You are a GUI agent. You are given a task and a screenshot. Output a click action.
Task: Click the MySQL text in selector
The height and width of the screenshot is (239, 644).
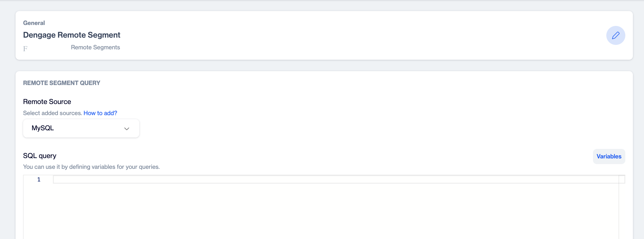pyautogui.click(x=43, y=128)
